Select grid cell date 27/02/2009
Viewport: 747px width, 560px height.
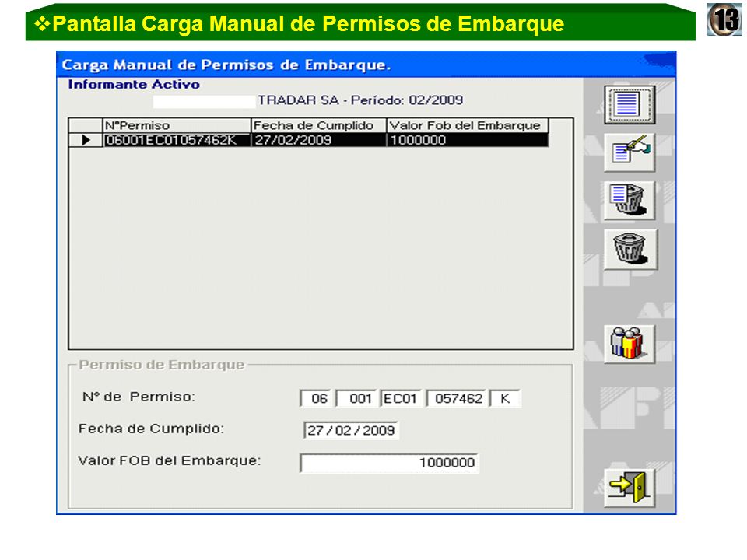click(318, 140)
